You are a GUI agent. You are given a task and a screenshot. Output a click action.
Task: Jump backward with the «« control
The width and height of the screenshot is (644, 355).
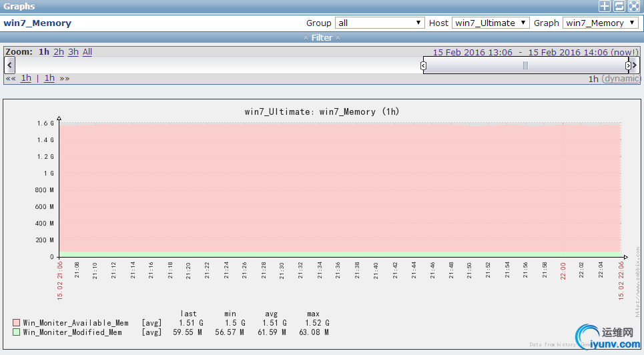pyautogui.click(x=11, y=78)
